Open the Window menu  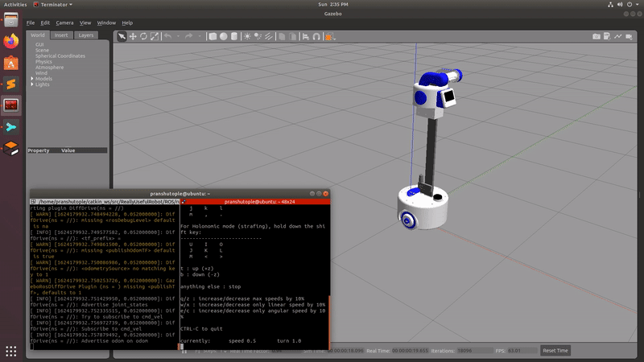click(106, 23)
